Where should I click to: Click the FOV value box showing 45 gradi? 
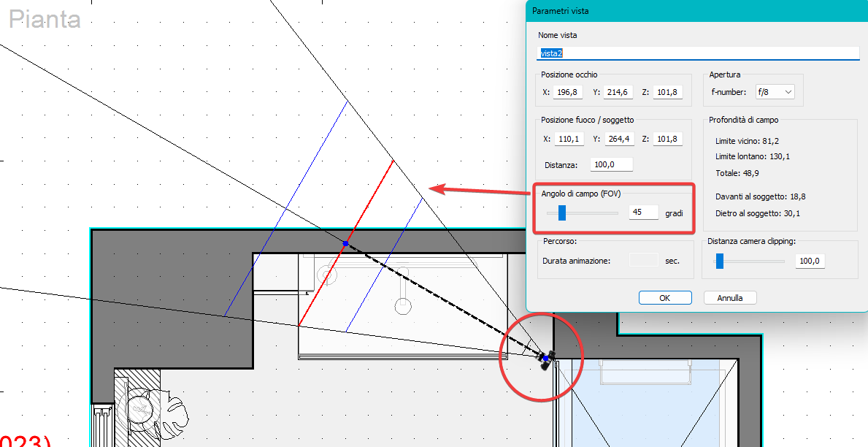(x=642, y=212)
